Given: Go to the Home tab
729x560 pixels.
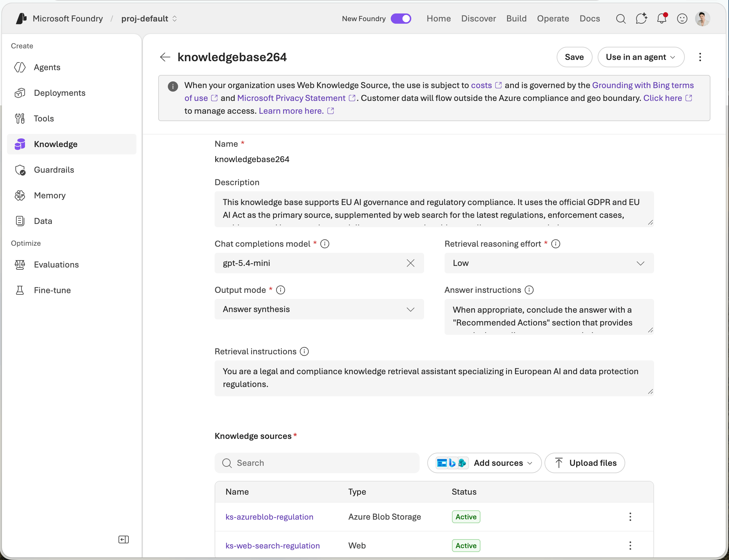Looking at the screenshot, I should click(x=438, y=19).
